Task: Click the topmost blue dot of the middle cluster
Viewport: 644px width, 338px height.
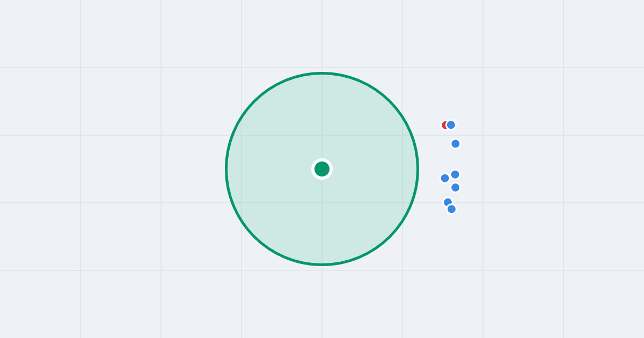Action: (455, 174)
